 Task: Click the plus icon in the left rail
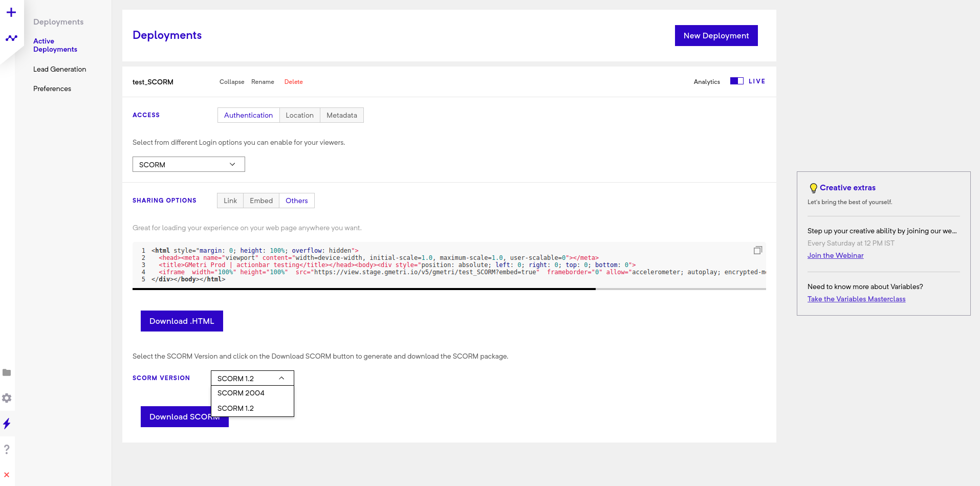11,12
